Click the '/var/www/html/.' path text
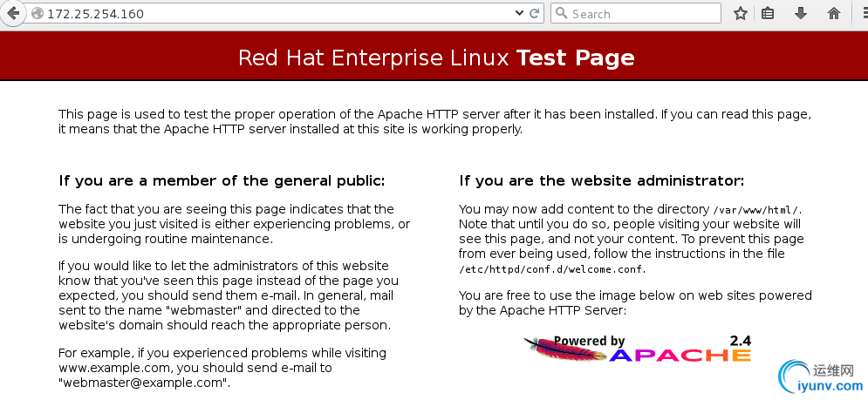Image resolution: width=868 pixels, height=400 pixels. [x=757, y=210]
